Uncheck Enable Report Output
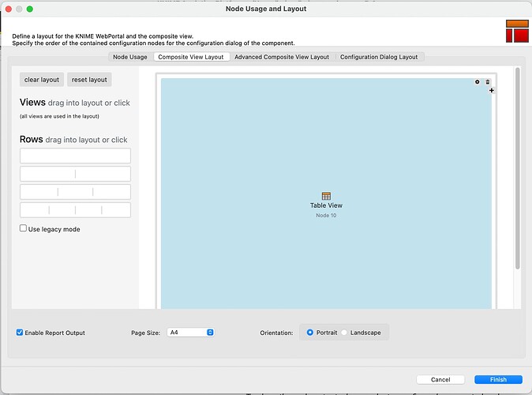This screenshot has width=532, height=395. (x=20, y=333)
